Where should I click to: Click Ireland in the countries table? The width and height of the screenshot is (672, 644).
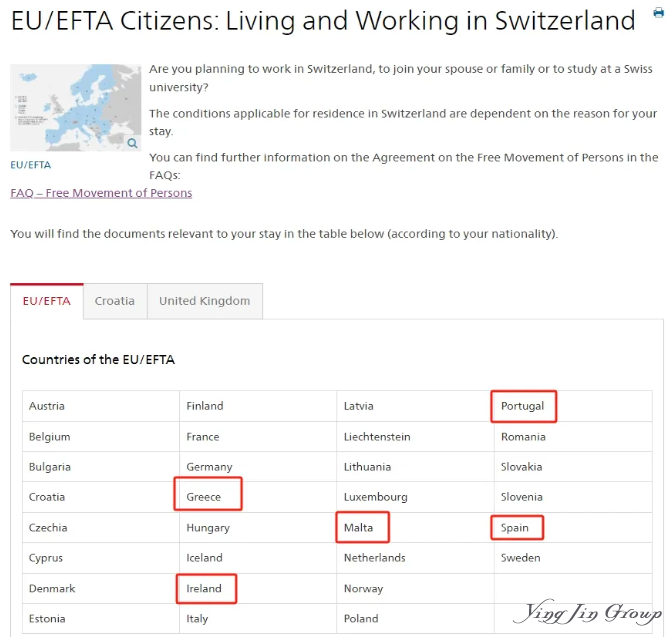(204, 589)
